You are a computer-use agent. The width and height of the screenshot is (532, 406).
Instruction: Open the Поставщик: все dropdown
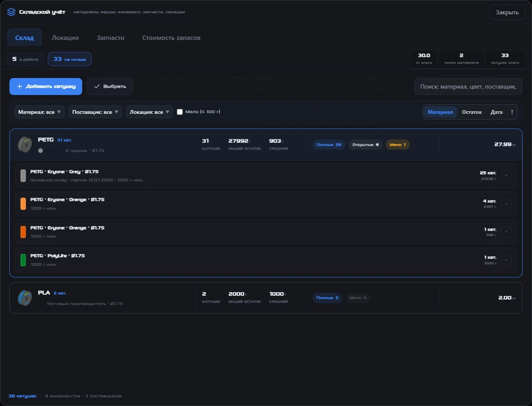(95, 112)
